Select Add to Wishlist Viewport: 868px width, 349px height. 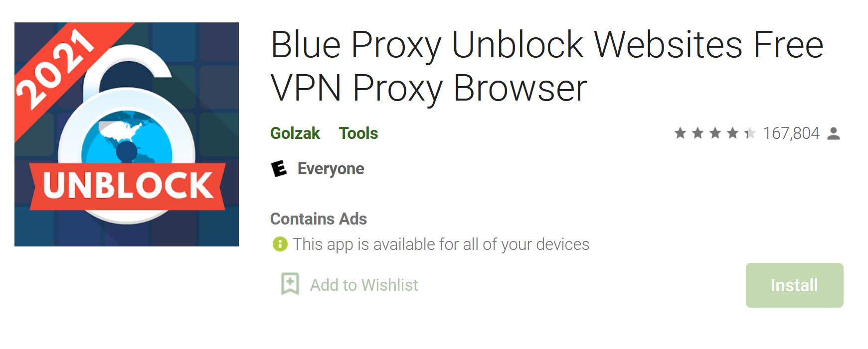pos(363,285)
